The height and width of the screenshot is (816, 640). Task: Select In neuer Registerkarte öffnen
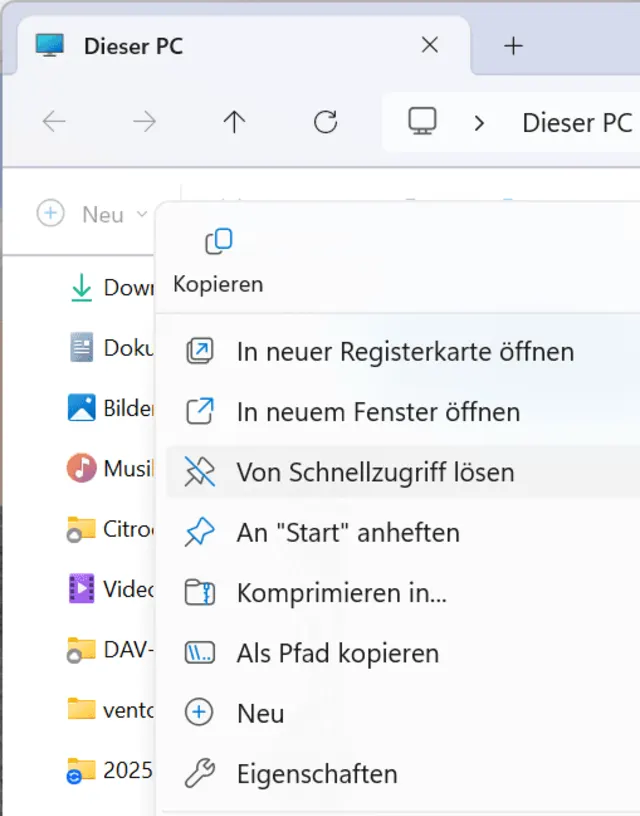point(405,352)
